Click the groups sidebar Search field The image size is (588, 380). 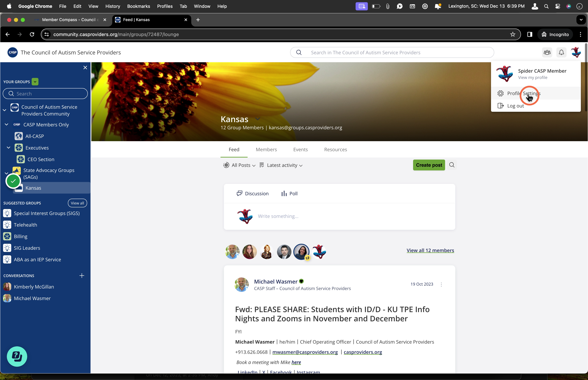45,94
